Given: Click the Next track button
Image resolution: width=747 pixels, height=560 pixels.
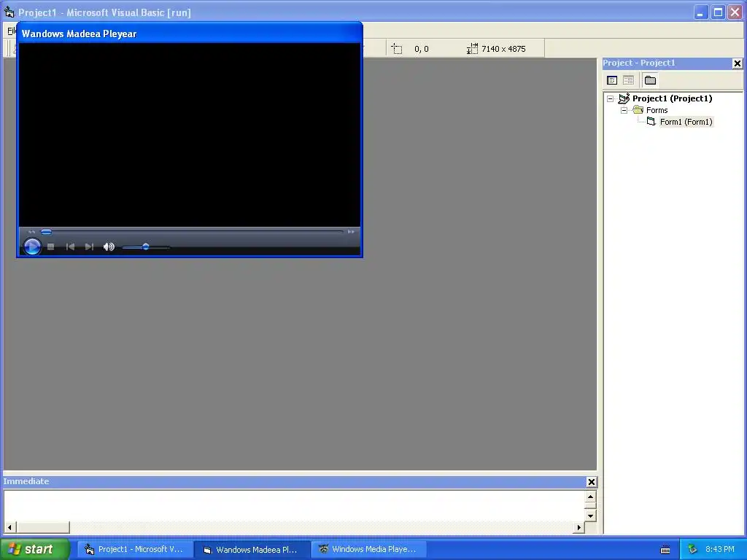Looking at the screenshot, I should tap(89, 246).
